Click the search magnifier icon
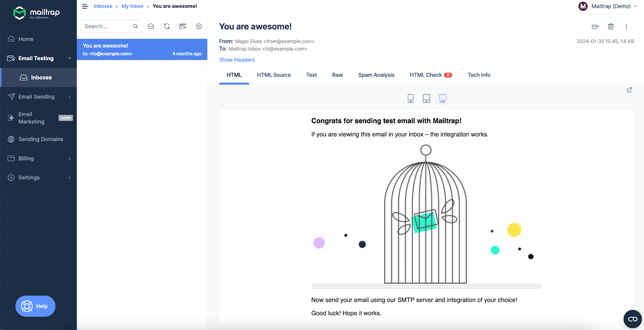Viewport: 644px width, 330px height. click(x=136, y=26)
